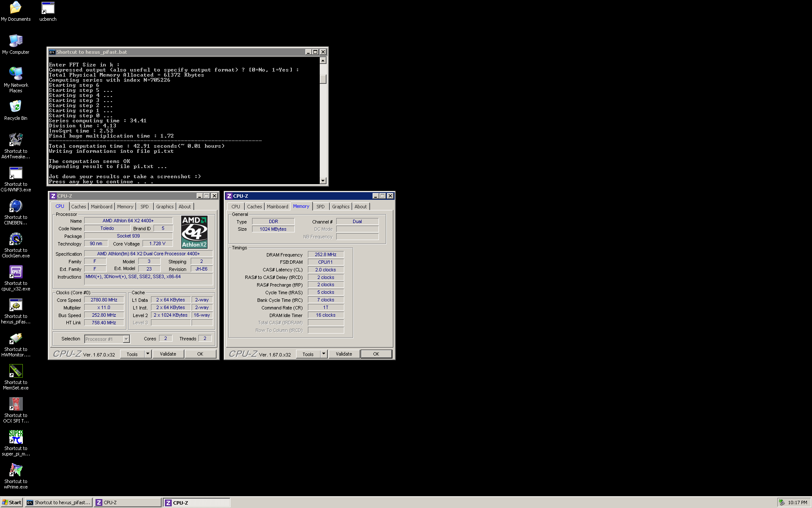Open the console window title-bar icon menu
The height and width of the screenshot is (508, 812).
click(52, 52)
